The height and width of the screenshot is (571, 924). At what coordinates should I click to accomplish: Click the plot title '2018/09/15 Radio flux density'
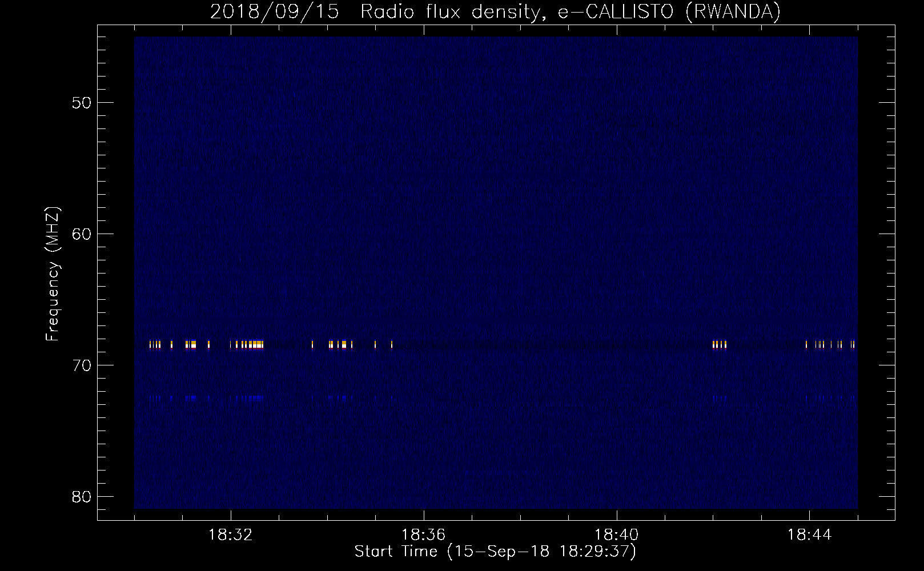pyautogui.click(x=374, y=12)
